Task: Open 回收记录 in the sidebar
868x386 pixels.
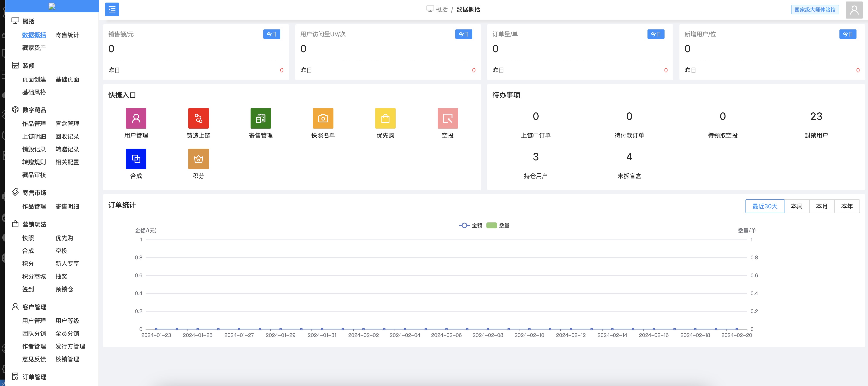Action: 67,137
